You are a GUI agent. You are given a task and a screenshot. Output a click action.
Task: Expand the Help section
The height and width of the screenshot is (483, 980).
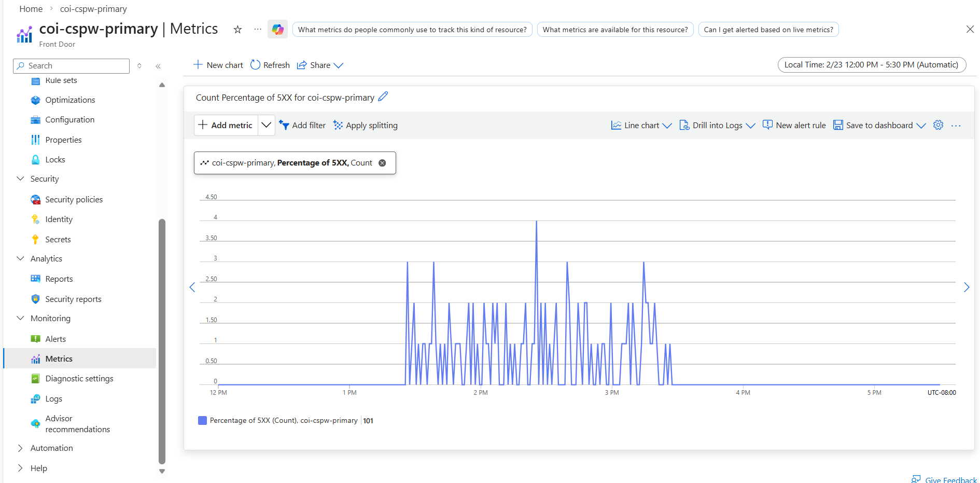pyautogui.click(x=20, y=468)
